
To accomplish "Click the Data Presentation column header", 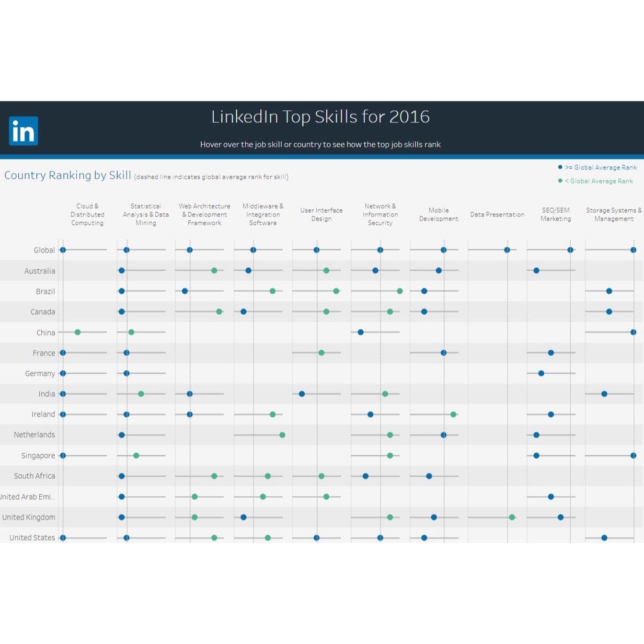I will (x=497, y=214).
